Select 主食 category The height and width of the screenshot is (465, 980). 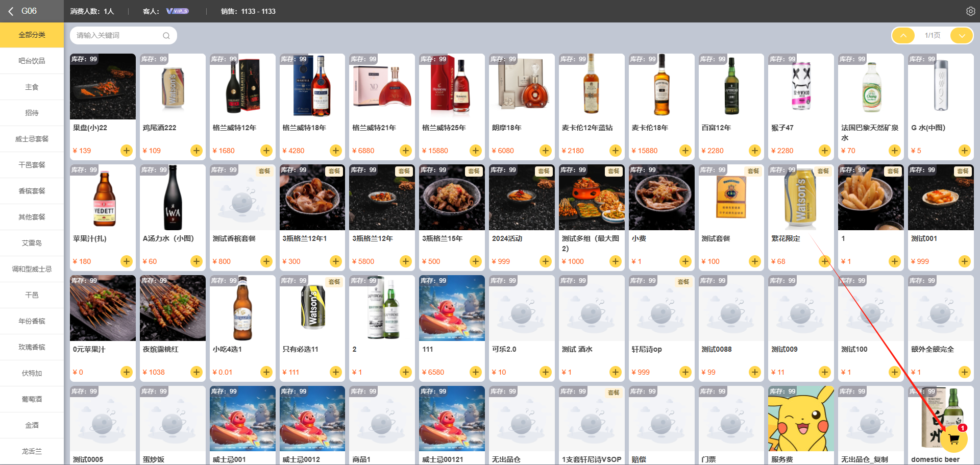(x=32, y=87)
